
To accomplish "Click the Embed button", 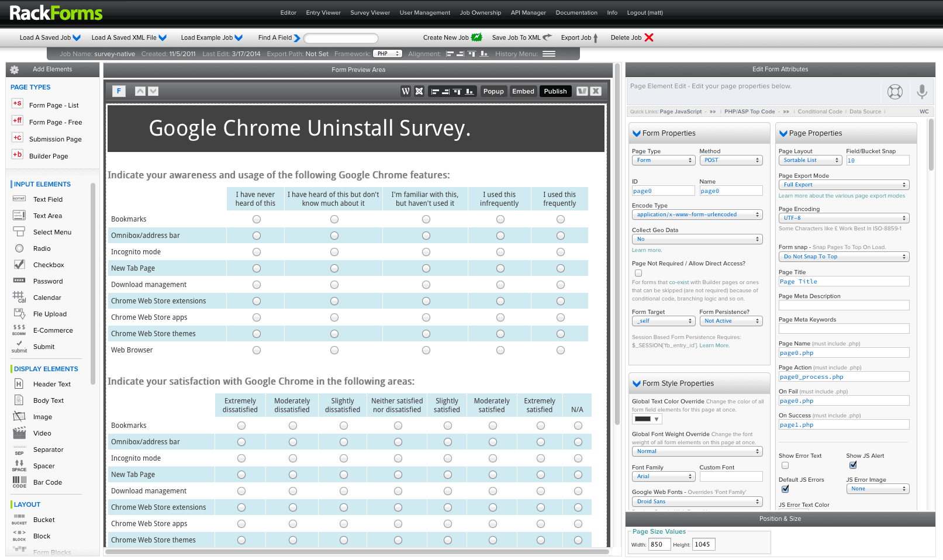I will (523, 91).
